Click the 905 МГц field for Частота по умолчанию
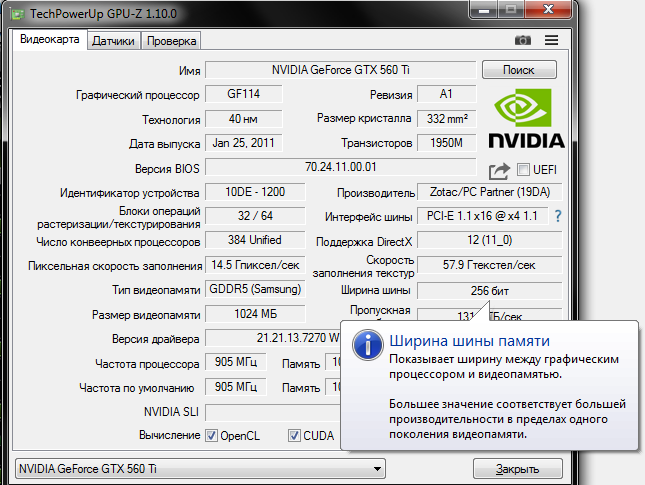The image size is (645, 485). click(236, 387)
